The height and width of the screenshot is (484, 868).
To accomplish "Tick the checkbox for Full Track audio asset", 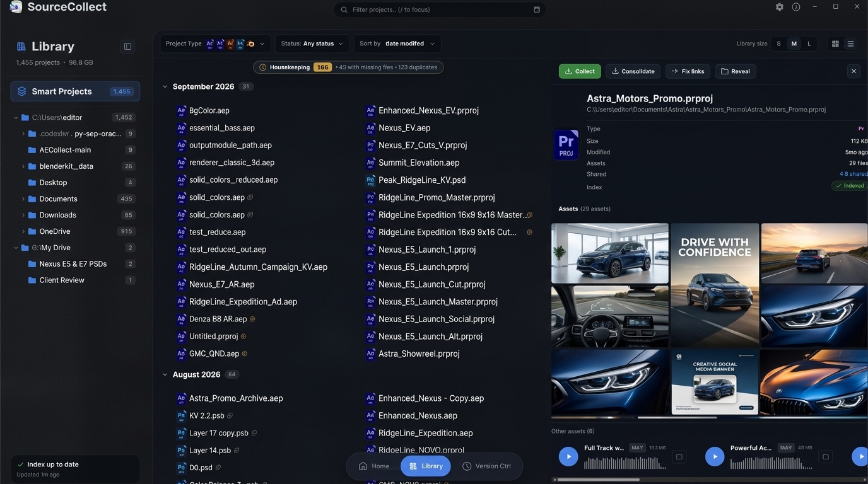I will [679, 457].
